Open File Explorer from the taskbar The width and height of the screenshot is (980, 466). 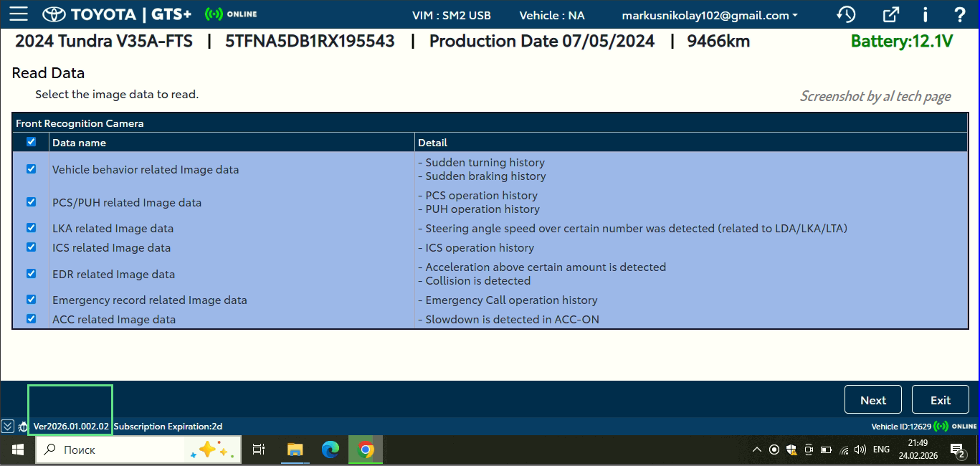[x=295, y=450]
